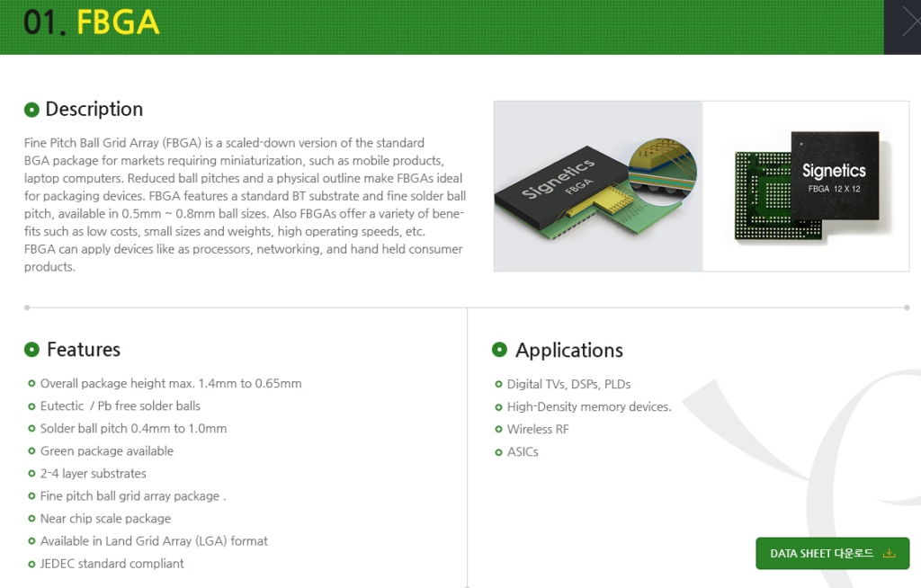Click the Digital TVs, DSPs, PLDs item
The image size is (921, 588).
[x=568, y=385]
